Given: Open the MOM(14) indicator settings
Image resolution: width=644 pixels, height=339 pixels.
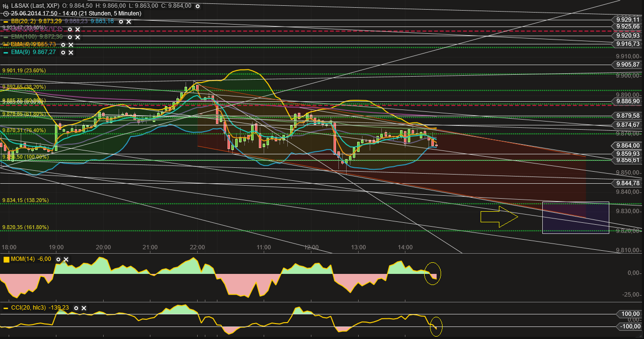Looking at the screenshot, I should (x=58, y=259).
